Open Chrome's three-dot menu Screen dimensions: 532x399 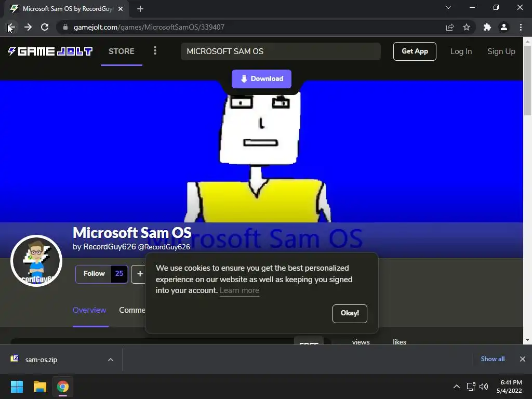point(521,27)
